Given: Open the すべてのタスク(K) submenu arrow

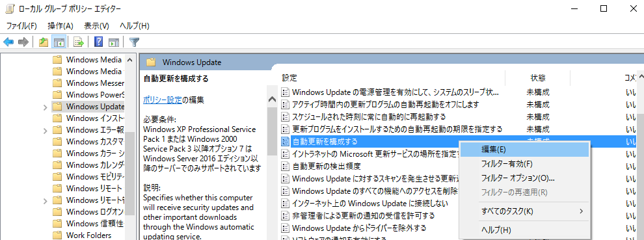Looking at the screenshot, I should [581, 211].
